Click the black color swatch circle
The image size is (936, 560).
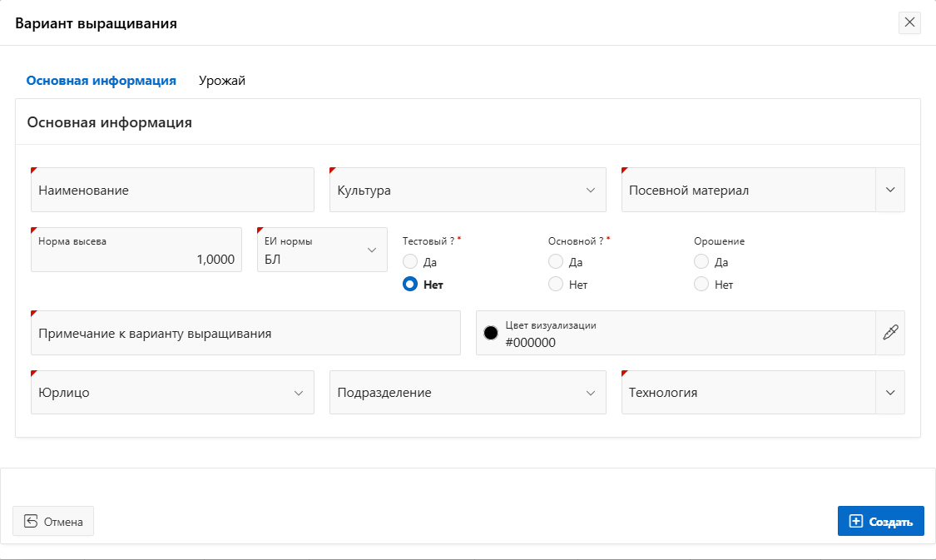coord(491,333)
